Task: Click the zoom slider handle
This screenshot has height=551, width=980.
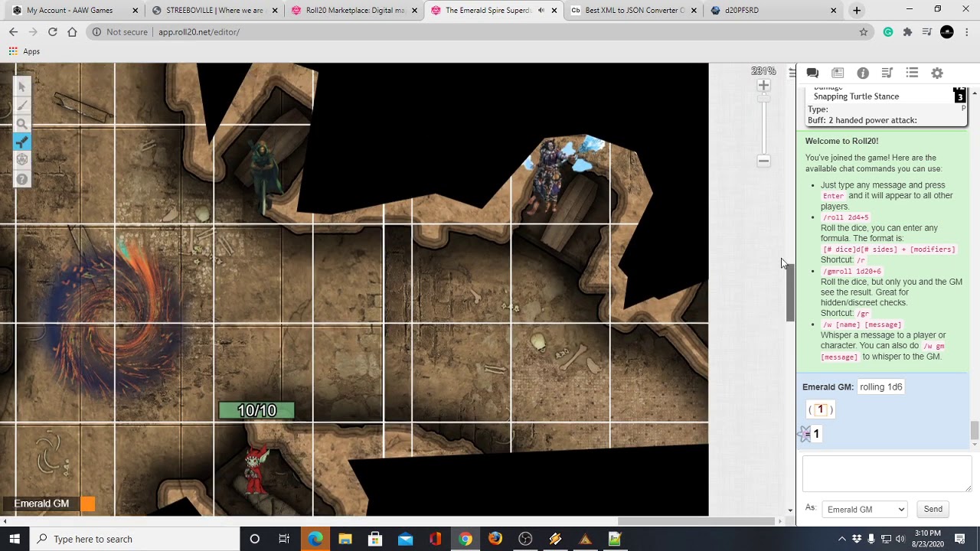Action: coord(763,99)
